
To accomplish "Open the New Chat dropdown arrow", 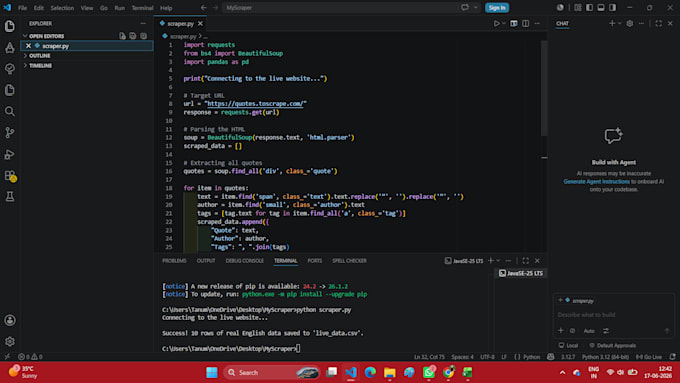I will (619, 23).
